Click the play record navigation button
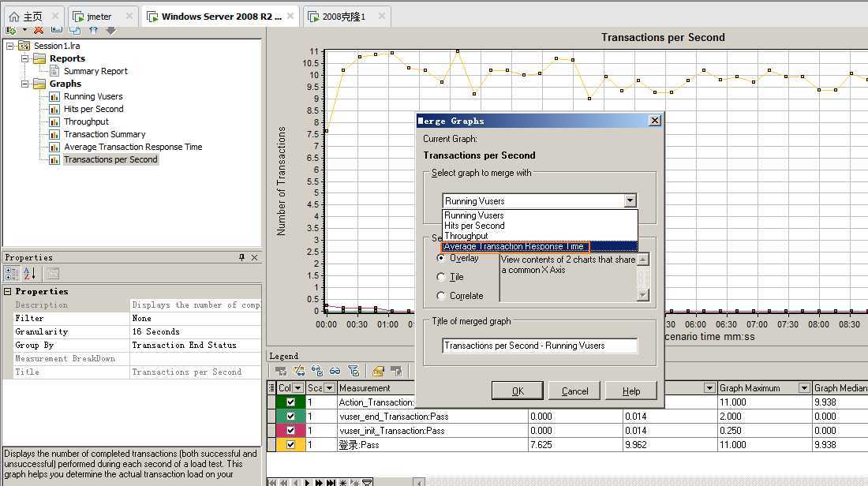 click(307, 483)
